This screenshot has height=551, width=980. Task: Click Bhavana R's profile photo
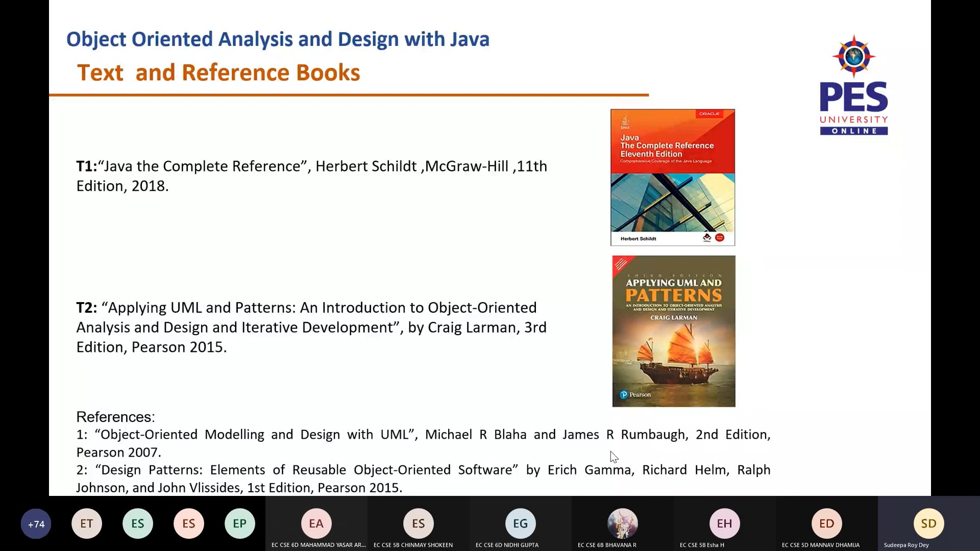(x=622, y=523)
